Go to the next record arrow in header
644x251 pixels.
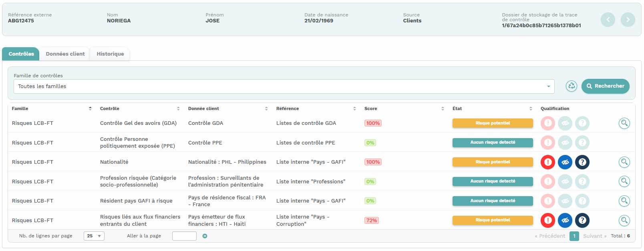click(628, 20)
